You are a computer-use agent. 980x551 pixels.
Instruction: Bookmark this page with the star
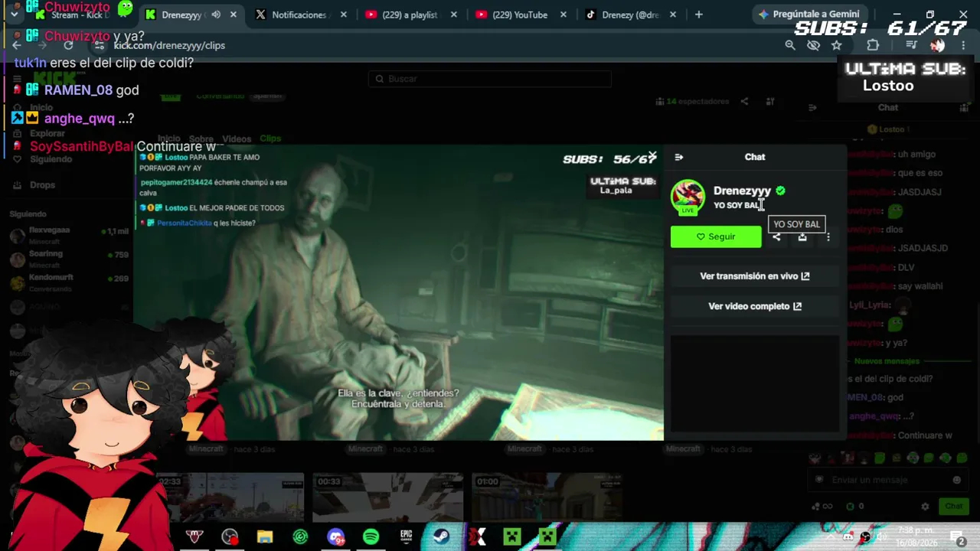tap(837, 45)
